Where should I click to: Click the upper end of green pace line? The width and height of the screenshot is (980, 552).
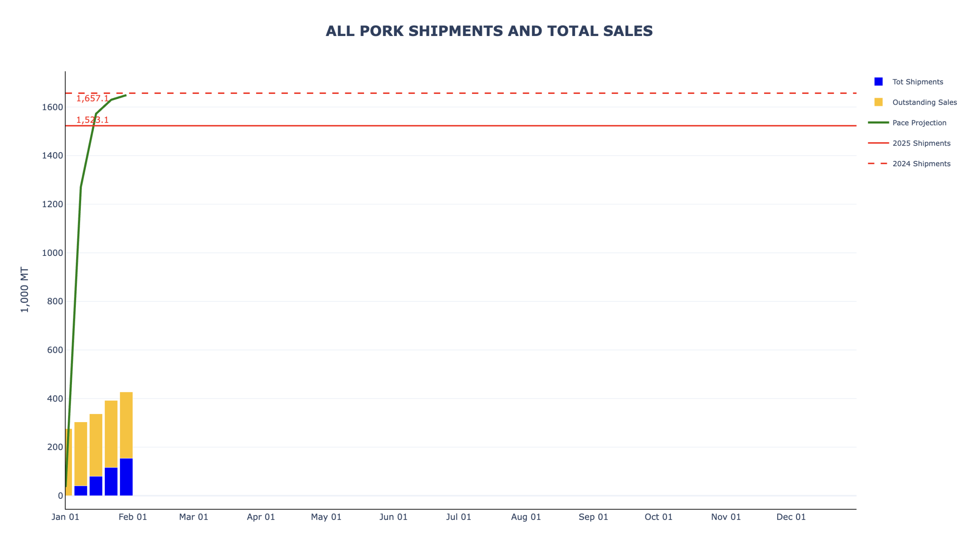[125, 95]
